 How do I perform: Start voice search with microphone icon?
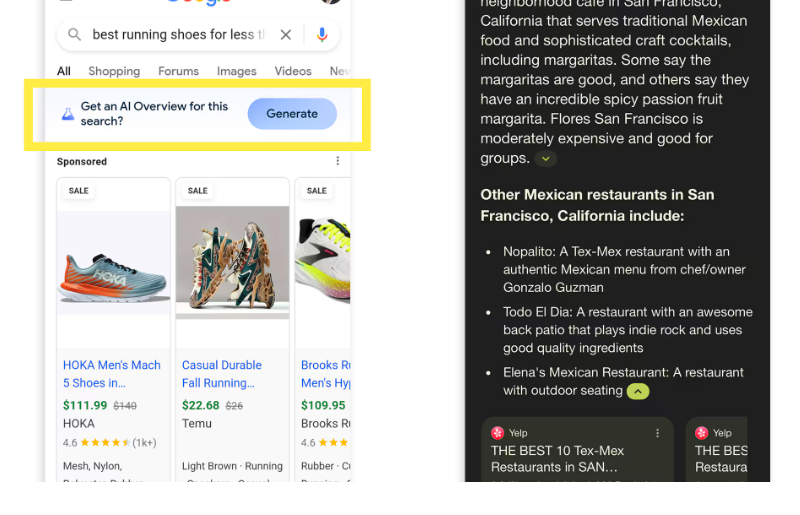click(x=322, y=35)
